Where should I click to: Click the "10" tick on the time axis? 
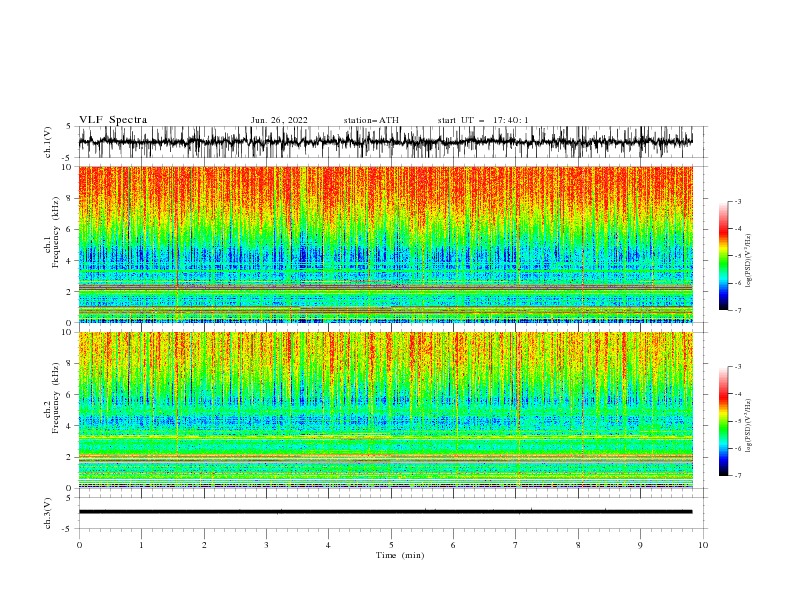(x=703, y=545)
